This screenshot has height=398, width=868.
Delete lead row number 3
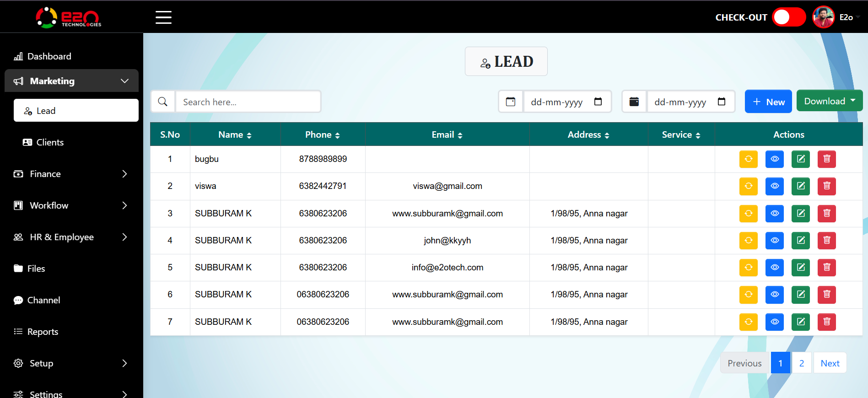[x=826, y=213]
